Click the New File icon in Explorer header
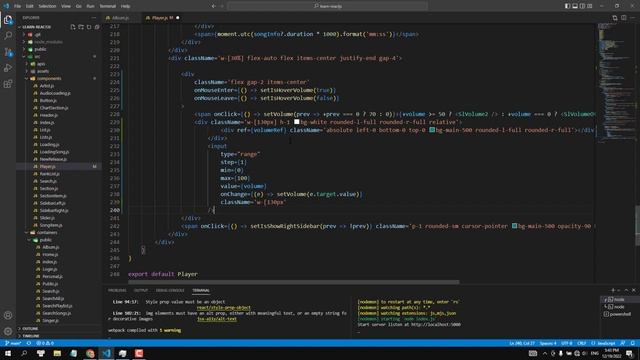640x360 pixels. coord(73,27)
